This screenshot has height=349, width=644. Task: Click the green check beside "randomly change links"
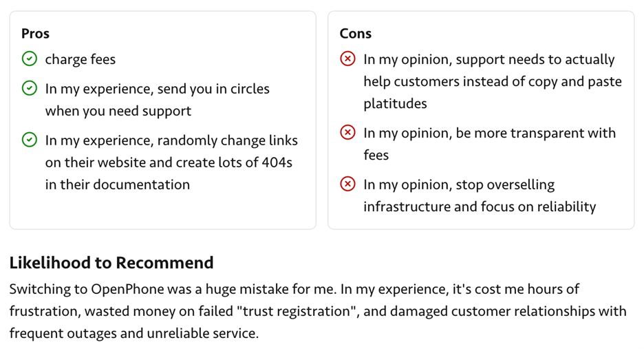(29, 140)
